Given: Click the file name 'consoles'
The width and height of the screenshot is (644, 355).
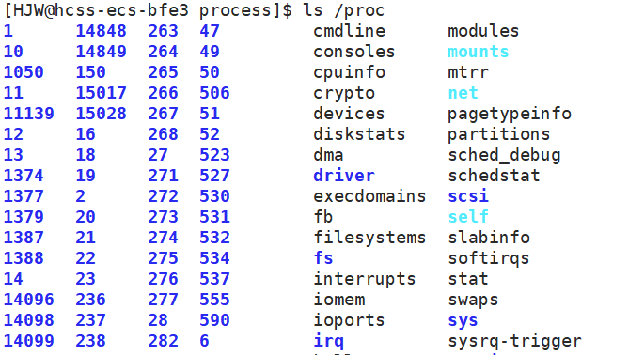Looking at the screenshot, I should (354, 52).
